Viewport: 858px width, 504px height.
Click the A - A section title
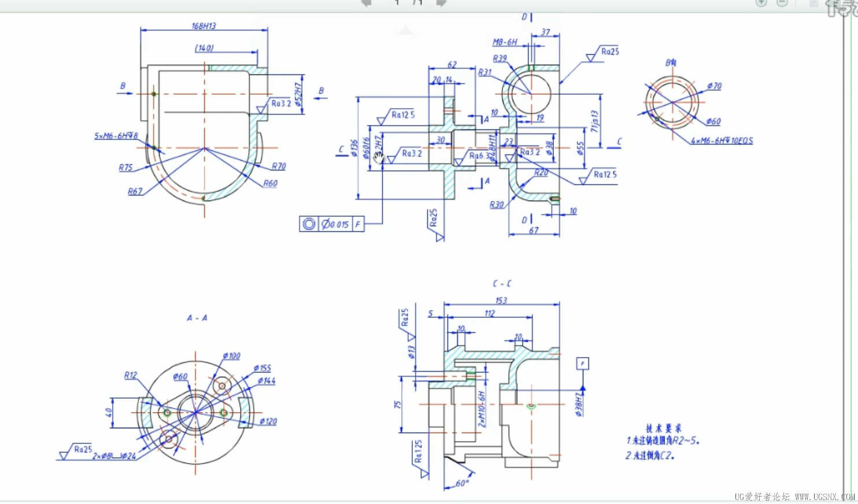click(x=197, y=318)
